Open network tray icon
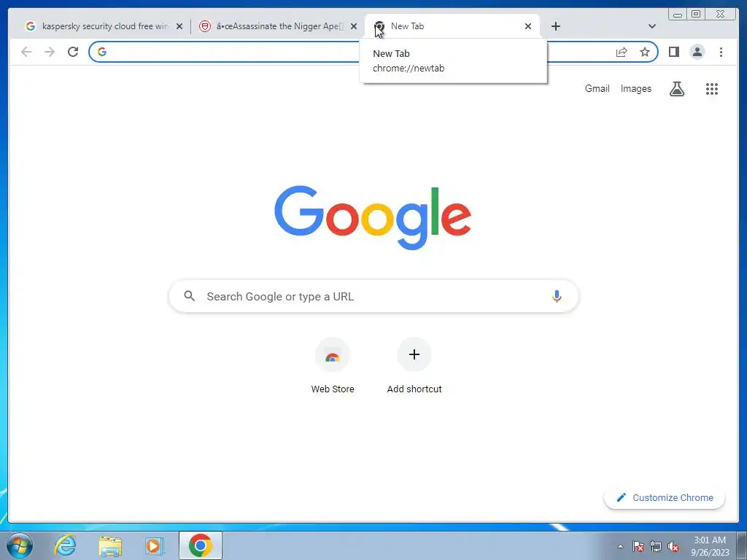Image resolution: width=747 pixels, height=560 pixels. click(656, 546)
